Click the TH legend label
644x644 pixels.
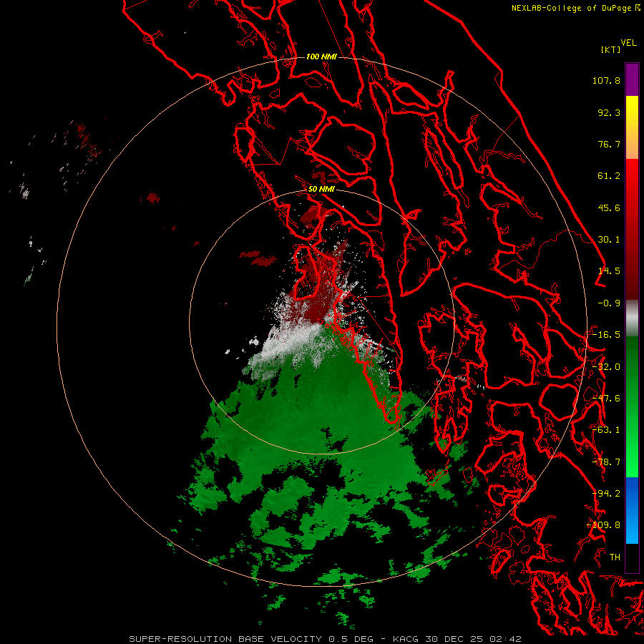tap(615, 557)
